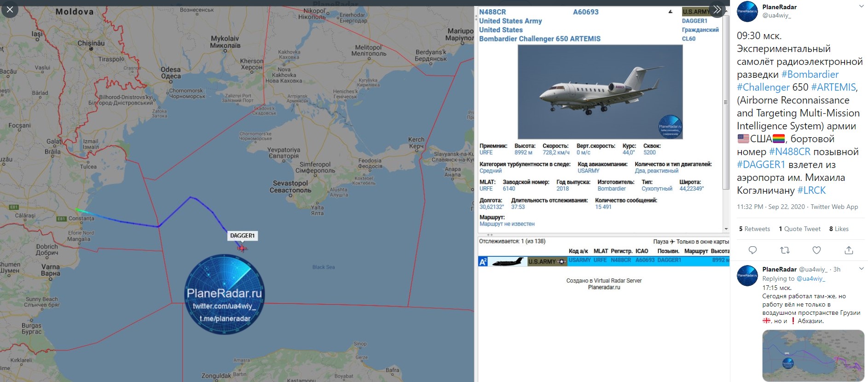Close the image viewer with the X button
Image resolution: width=868 pixels, height=382 pixels.
[x=10, y=9]
